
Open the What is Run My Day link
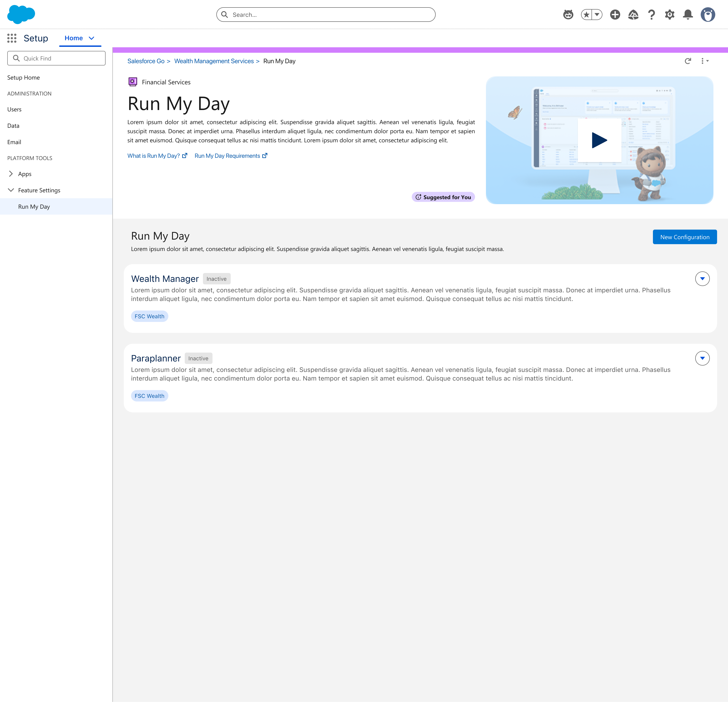tap(157, 156)
